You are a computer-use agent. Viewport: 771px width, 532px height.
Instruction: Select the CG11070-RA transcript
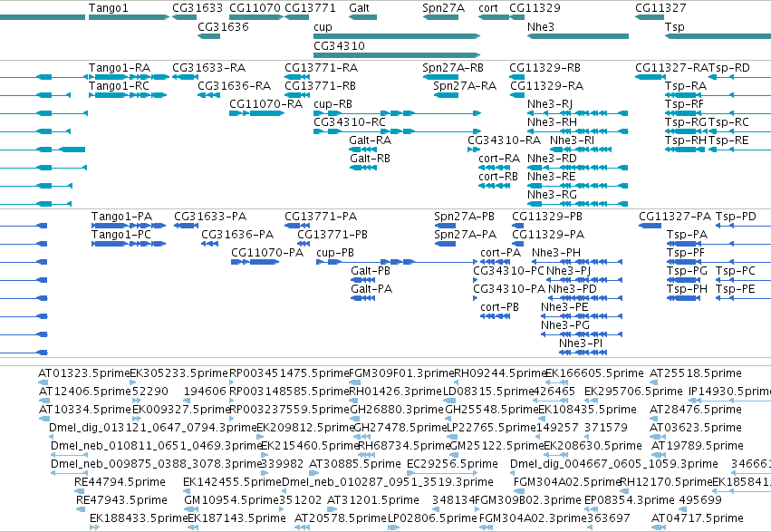pos(257,113)
